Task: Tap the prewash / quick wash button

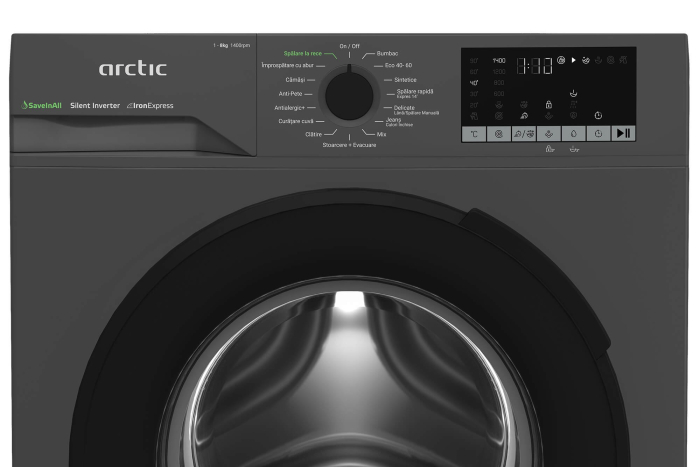Action: click(x=524, y=133)
